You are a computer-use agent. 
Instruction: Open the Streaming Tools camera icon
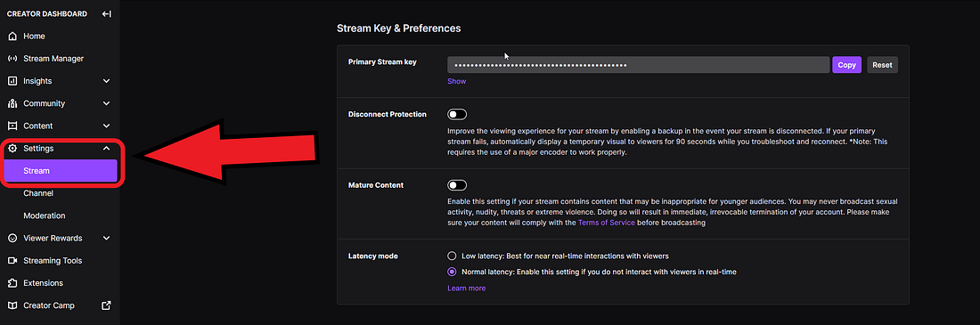[12, 261]
